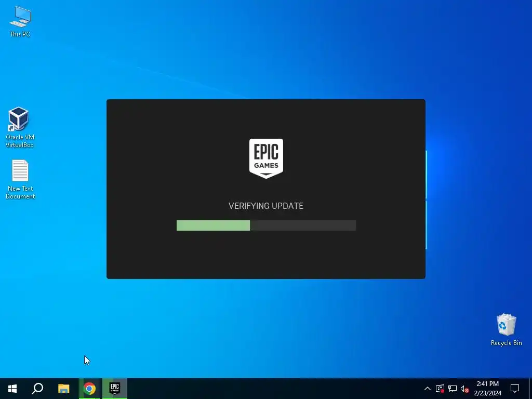Viewport: 532px width, 399px height.
Task: Open the Windows Start menu
Action: 12,389
